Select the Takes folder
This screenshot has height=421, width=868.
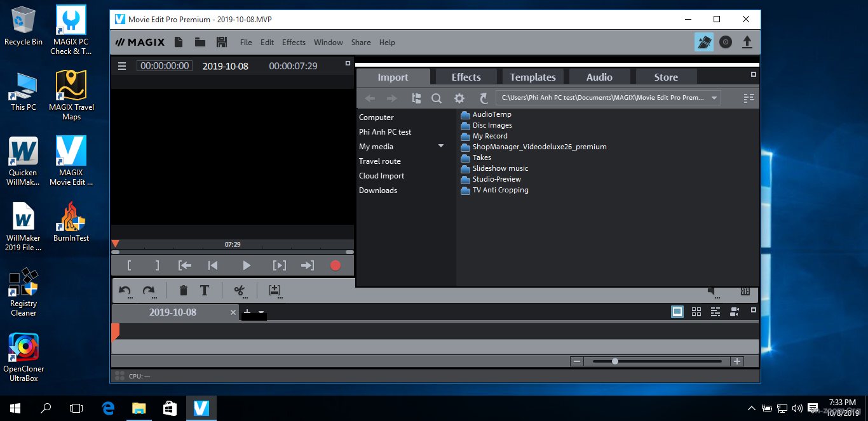click(476, 157)
